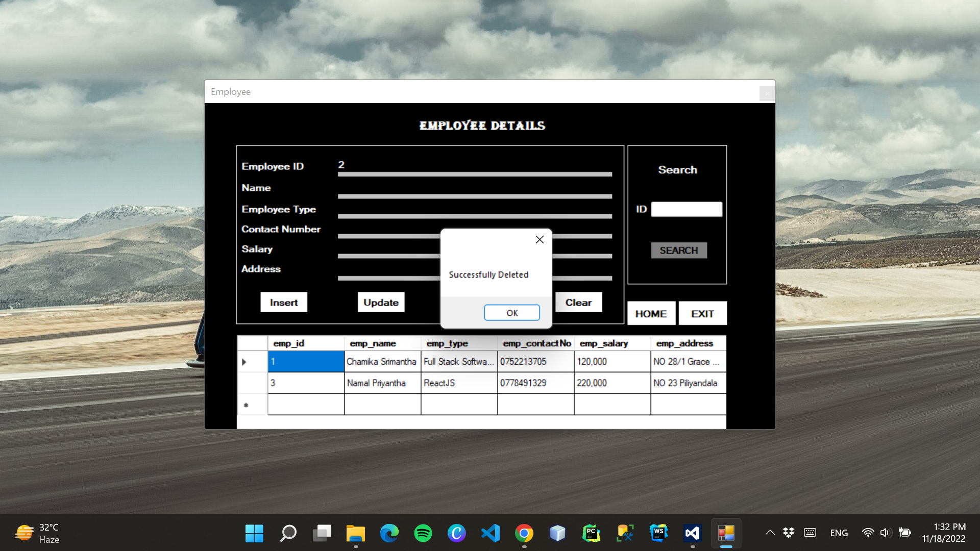Click the Windows Start button

254,533
